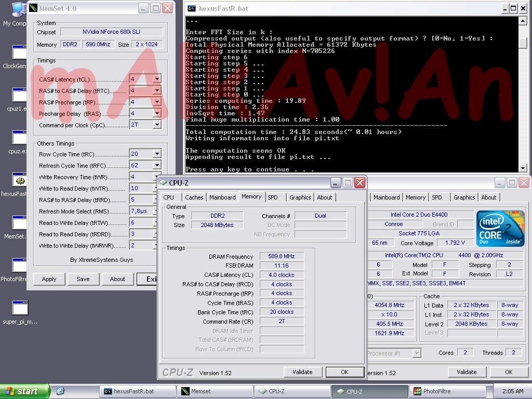Switch to hexusFastR.bat taskbar button
The height and width of the screenshot is (399, 532).
click(138, 391)
